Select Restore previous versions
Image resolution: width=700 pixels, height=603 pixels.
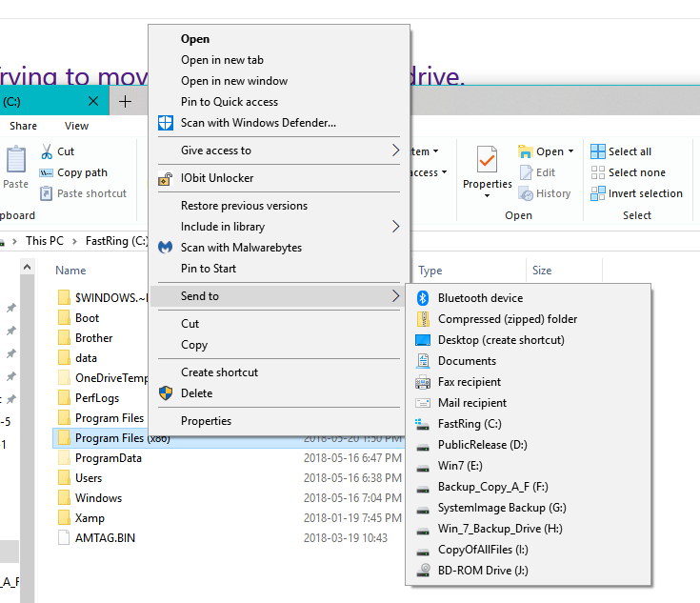click(x=244, y=206)
